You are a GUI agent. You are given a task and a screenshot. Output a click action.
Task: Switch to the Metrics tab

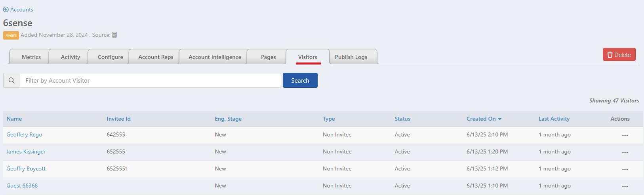tap(31, 57)
